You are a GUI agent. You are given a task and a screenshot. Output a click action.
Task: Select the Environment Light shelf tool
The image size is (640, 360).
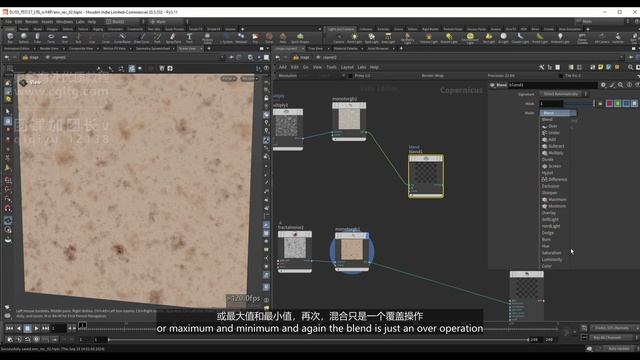470,38
